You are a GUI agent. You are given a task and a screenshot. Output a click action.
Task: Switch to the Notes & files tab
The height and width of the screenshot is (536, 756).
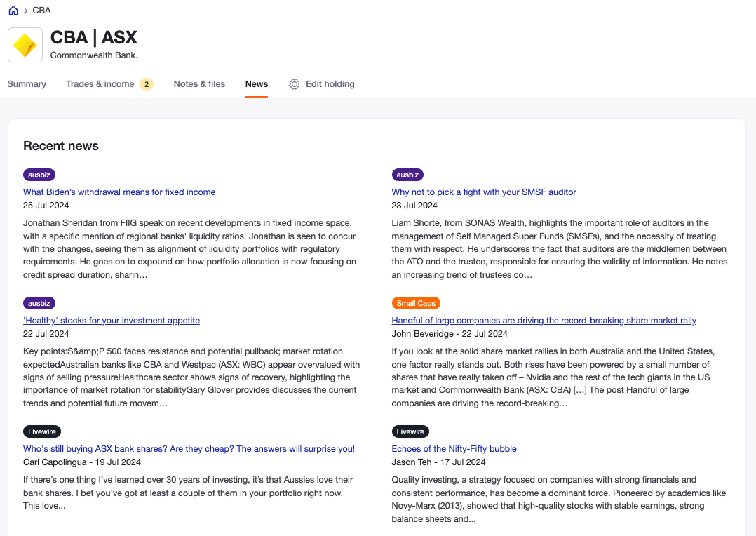pyautogui.click(x=199, y=83)
